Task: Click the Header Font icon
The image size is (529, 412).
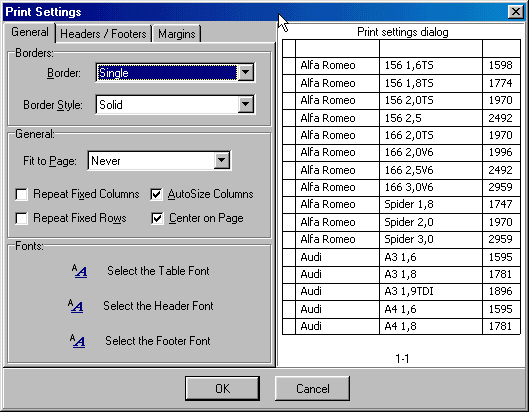Action: (x=76, y=306)
